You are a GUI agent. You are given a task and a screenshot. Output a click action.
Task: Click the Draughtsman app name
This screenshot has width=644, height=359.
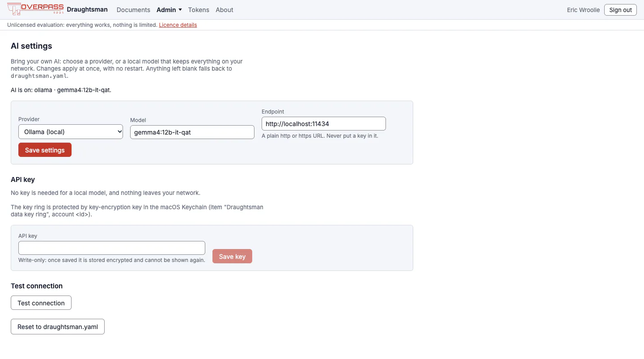[x=87, y=9]
